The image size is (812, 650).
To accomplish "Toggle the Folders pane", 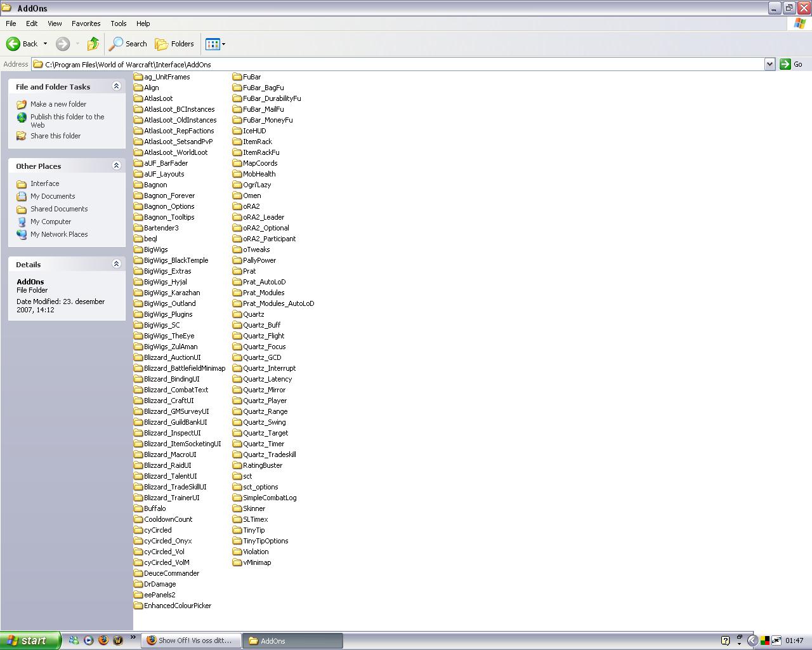I will coord(175,44).
